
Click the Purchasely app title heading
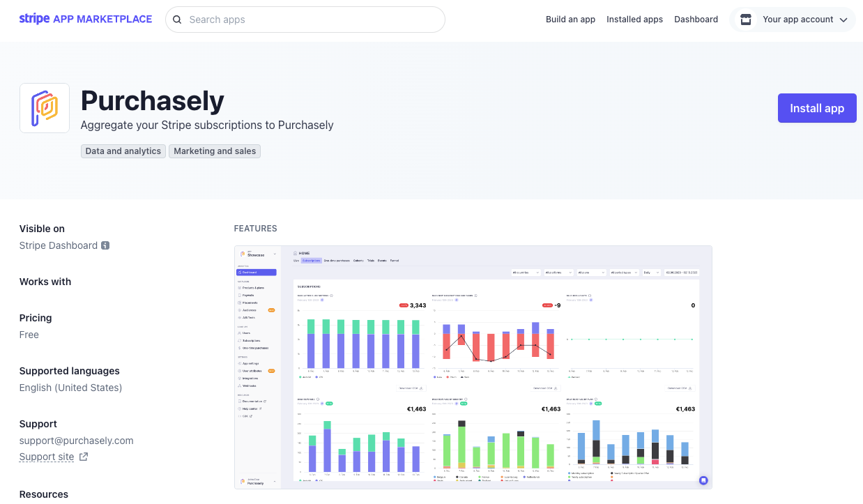[x=153, y=101]
